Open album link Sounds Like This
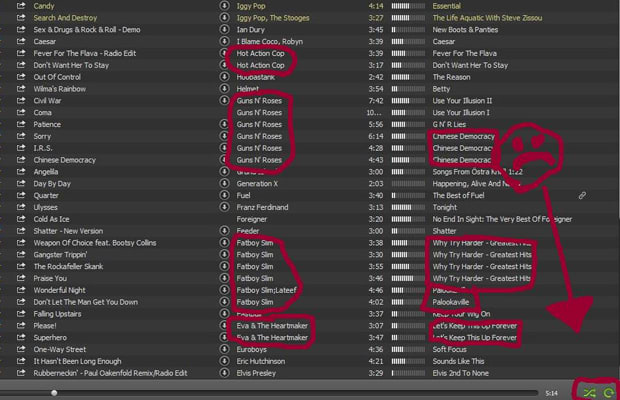The width and height of the screenshot is (620, 400). pos(458,361)
